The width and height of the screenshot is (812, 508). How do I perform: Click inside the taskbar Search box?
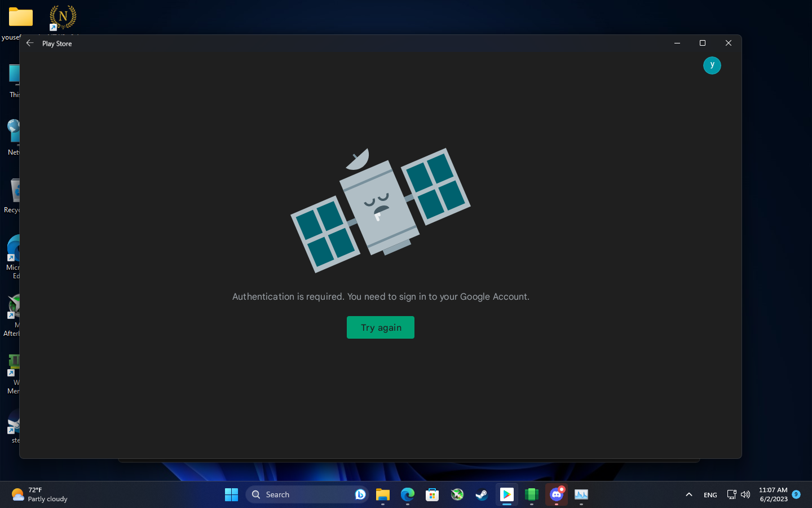click(x=293, y=494)
